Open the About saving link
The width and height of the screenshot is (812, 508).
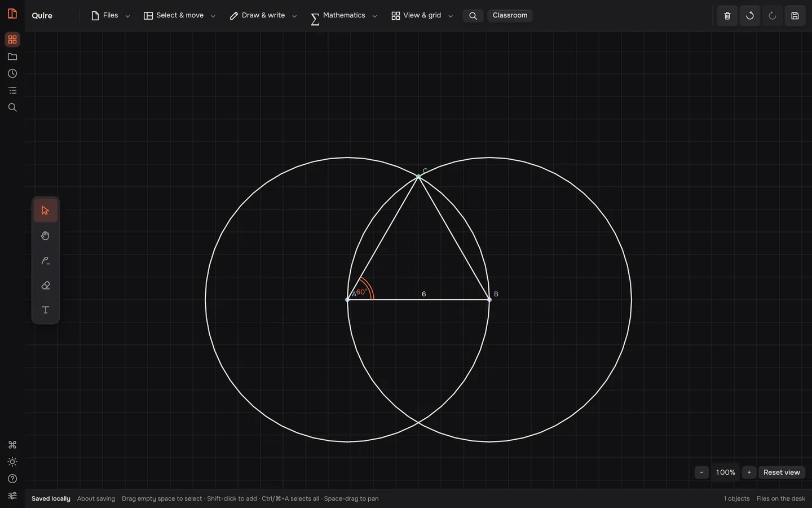(x=96, y=499)
